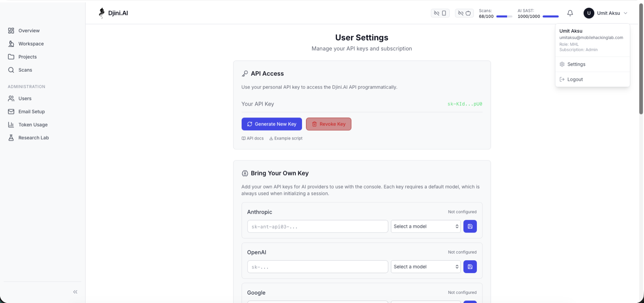
Task: Click the email umitaksu@mobilehackinglab.com text
Action: [591, 38]
